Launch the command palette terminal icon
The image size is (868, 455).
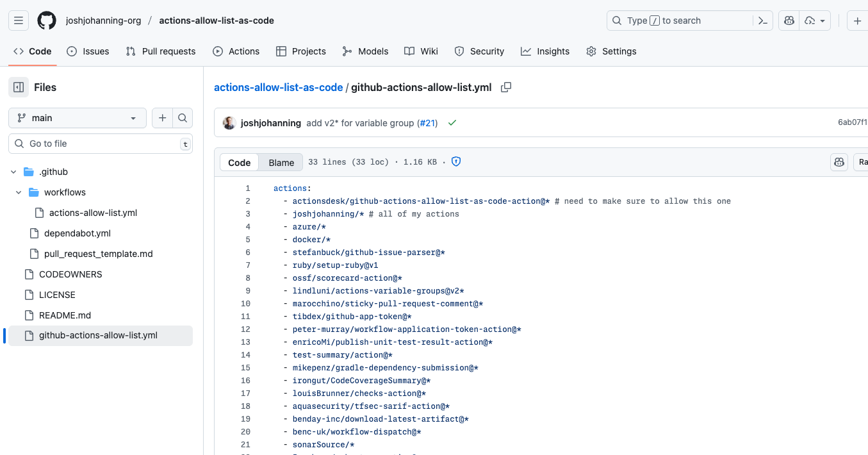763,21
